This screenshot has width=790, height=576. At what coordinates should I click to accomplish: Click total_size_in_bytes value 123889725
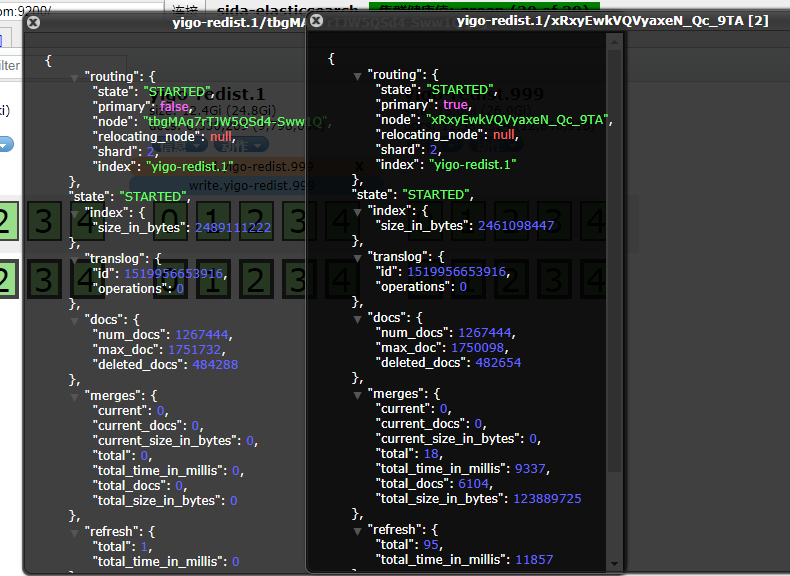[x=547, y=499]
